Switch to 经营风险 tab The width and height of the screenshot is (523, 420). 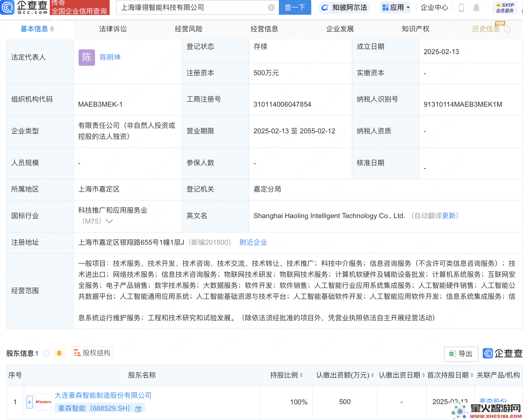point(189,29)
